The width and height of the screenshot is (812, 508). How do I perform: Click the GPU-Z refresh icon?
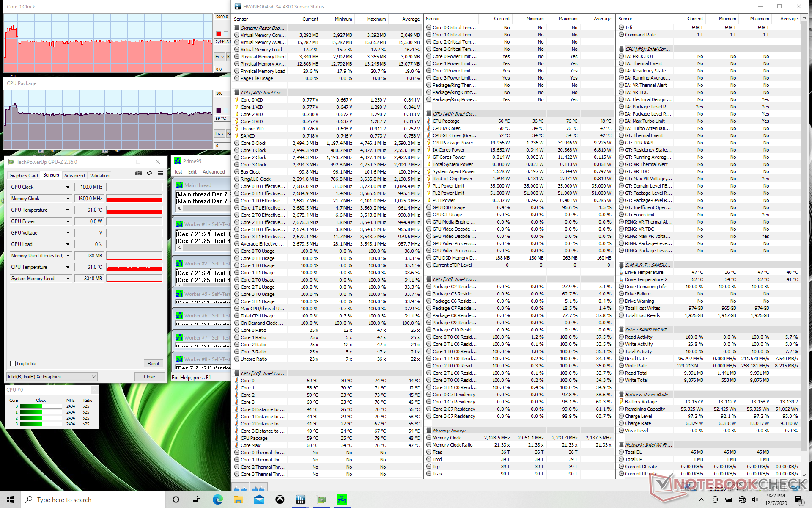[149, 174]
